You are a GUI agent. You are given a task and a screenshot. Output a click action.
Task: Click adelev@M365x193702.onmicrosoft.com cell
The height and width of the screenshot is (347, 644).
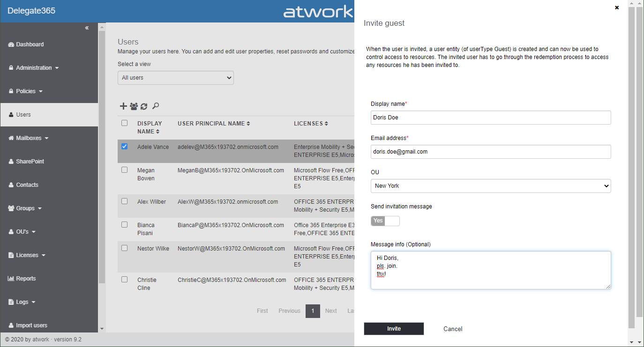tap(228, 147)
